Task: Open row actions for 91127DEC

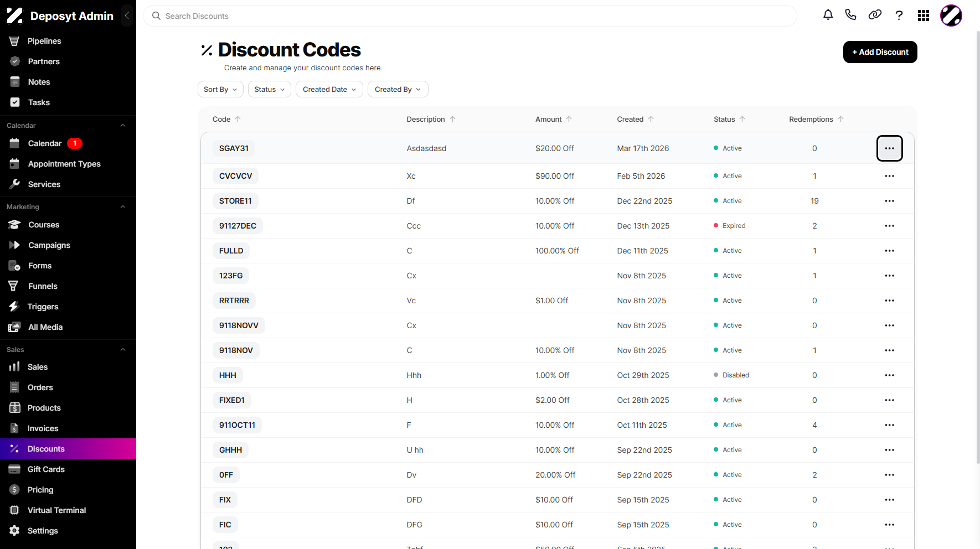Action: [x=890, y=226]
